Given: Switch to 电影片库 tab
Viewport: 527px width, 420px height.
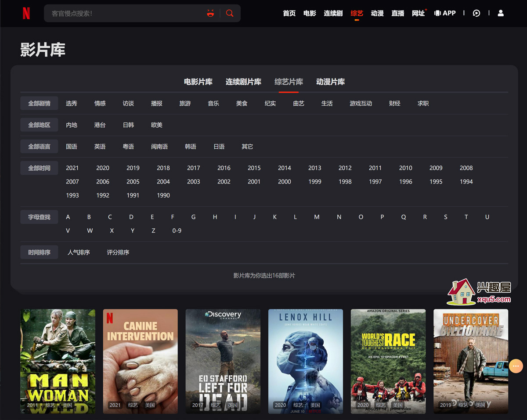Looking at the screenshot, I should click(198, 82).
